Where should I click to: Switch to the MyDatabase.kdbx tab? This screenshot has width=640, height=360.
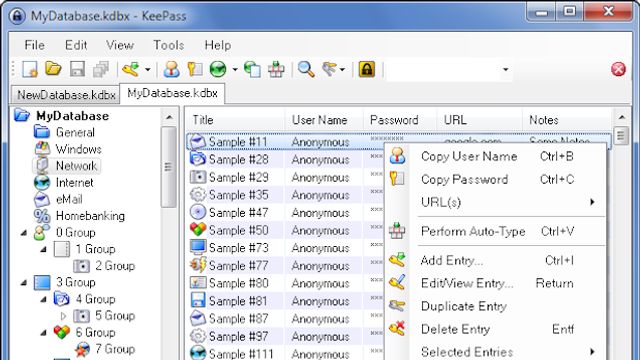click(x=172, y=93)
